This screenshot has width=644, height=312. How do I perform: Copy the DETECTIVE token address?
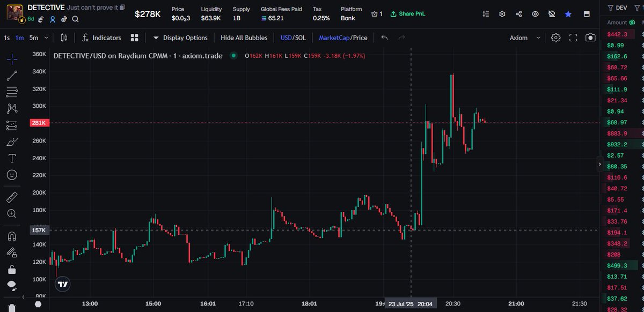122,8
